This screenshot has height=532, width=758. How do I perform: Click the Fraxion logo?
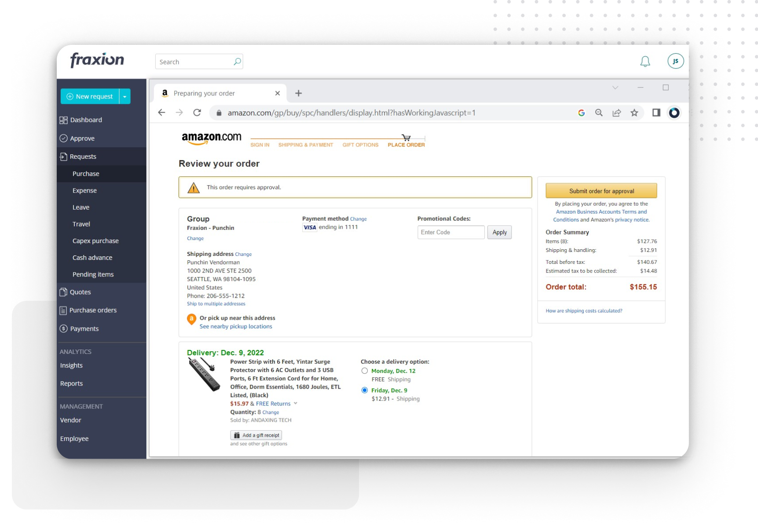point(97,60)
